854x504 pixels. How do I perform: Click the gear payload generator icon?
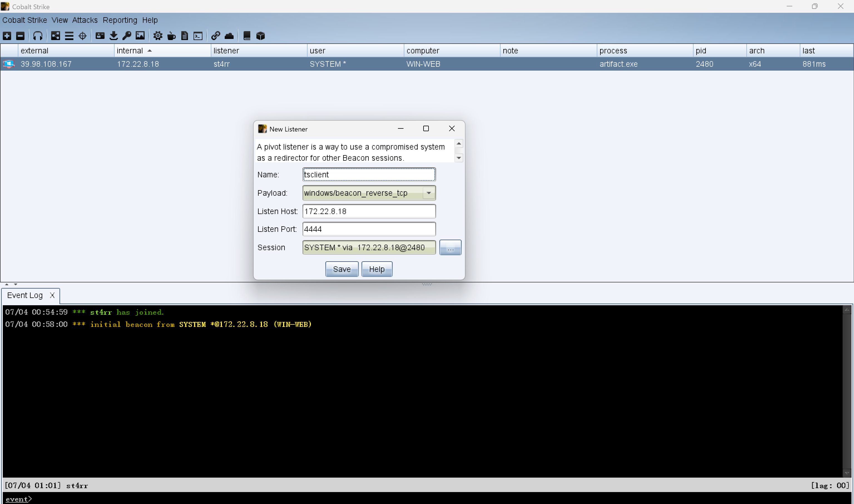[158, 36]
